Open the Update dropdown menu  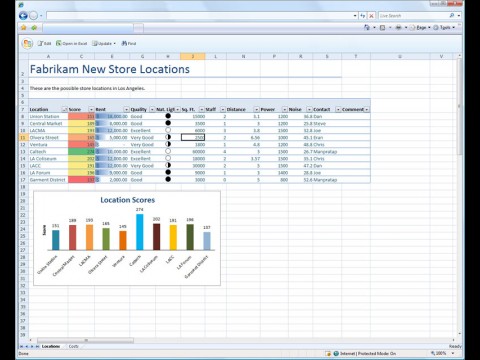coord(104,43)
